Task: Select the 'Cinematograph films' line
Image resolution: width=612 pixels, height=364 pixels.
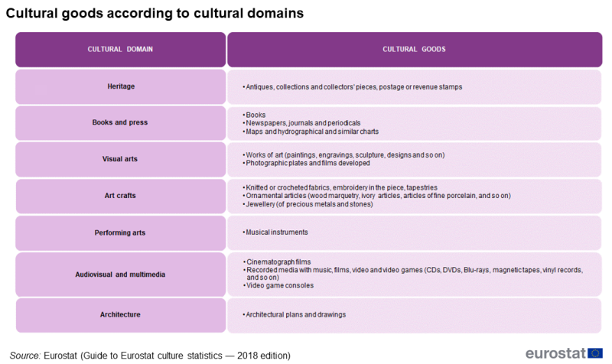Action: click(x=277, y=262)
